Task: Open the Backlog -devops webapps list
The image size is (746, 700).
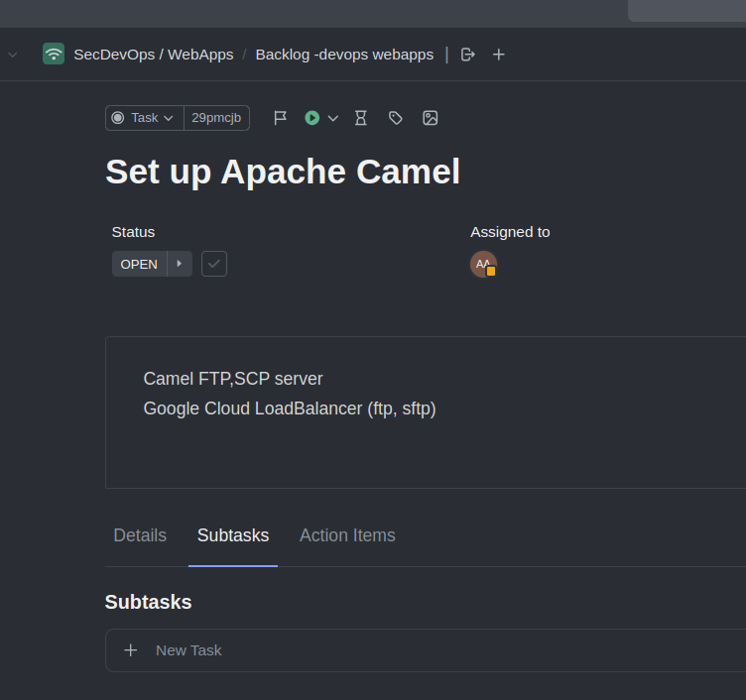Action: 344,55
